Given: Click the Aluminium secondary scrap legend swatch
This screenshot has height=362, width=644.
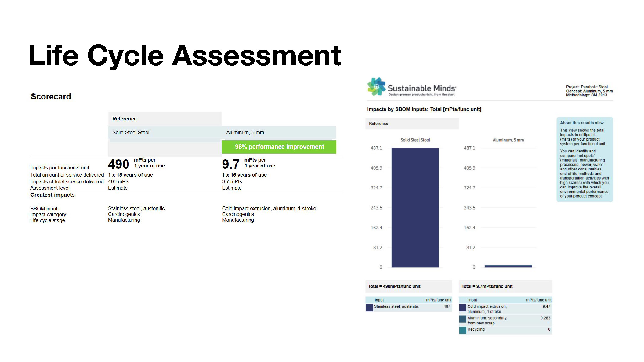Looking at the screenshot, I should pos(463,319).
